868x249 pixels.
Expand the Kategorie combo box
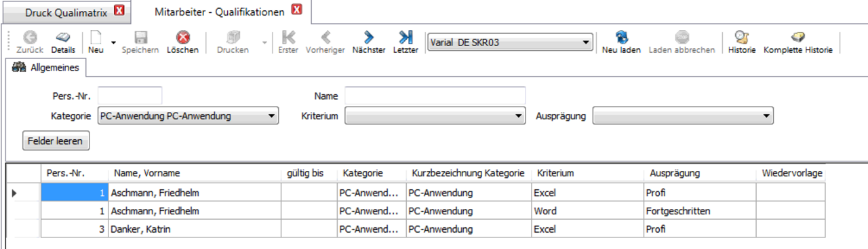click(x=189, y=116)
